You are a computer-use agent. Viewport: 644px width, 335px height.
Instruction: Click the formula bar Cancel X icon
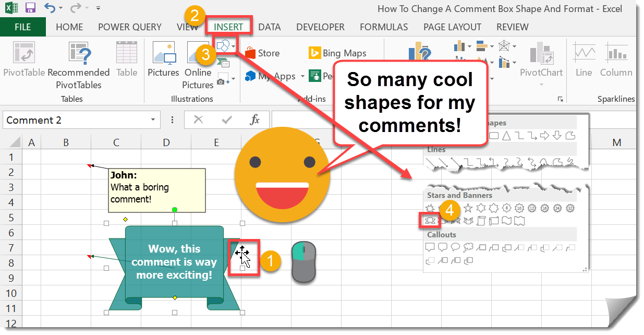click(x=198, y=120)
